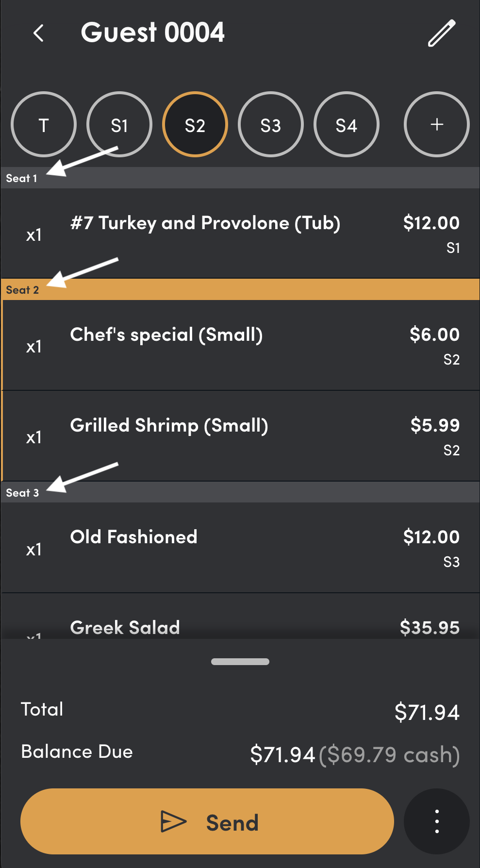Tap the Seat 3 section header
This screenshot has height=868, width=480.
tap(240, 492)
